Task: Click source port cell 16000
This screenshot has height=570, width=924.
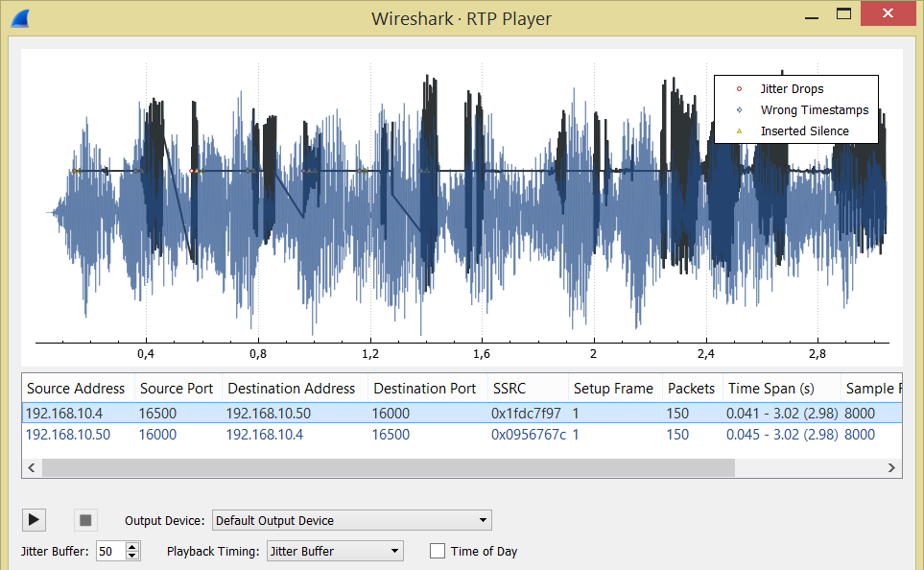Action: click(157, 435)
